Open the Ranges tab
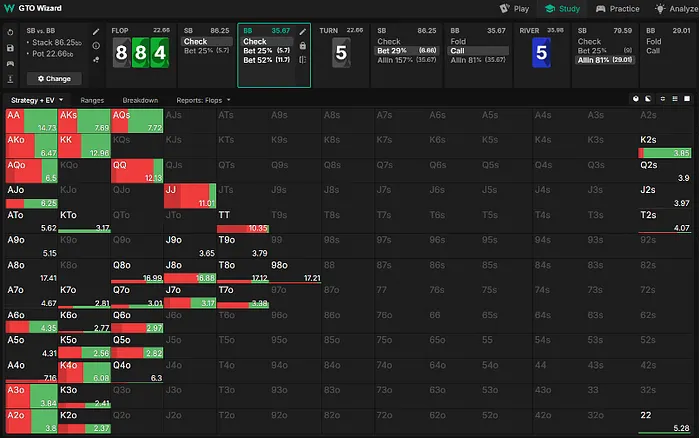700x438 pixels. tap(92, 100)
